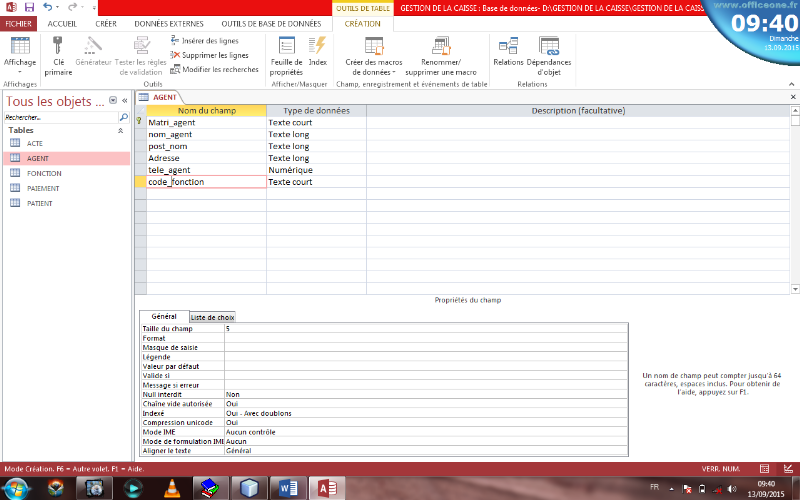Switch to the Liste de choix tab
This screenshot has height=500, width=800.
(212, 317)
